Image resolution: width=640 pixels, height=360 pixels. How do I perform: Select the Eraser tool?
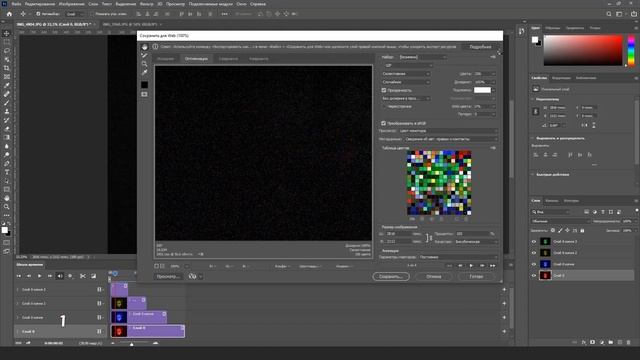click(7, 129)
